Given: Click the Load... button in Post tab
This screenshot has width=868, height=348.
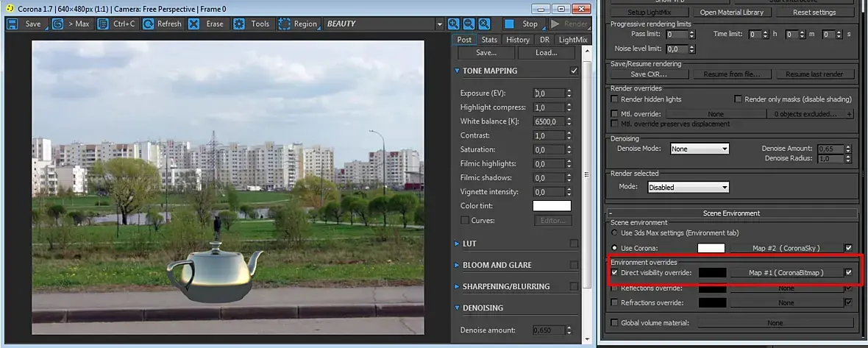Looking at the screenshot, I should point(546,53).
